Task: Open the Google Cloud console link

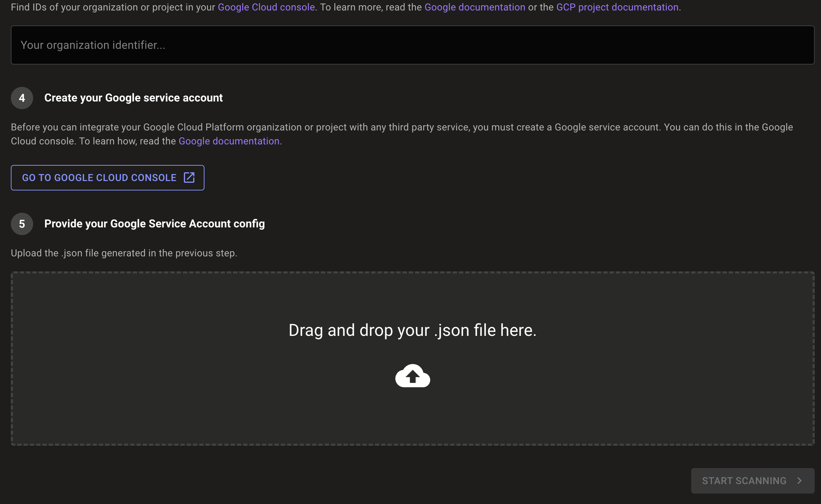Action: click(266, 7)
